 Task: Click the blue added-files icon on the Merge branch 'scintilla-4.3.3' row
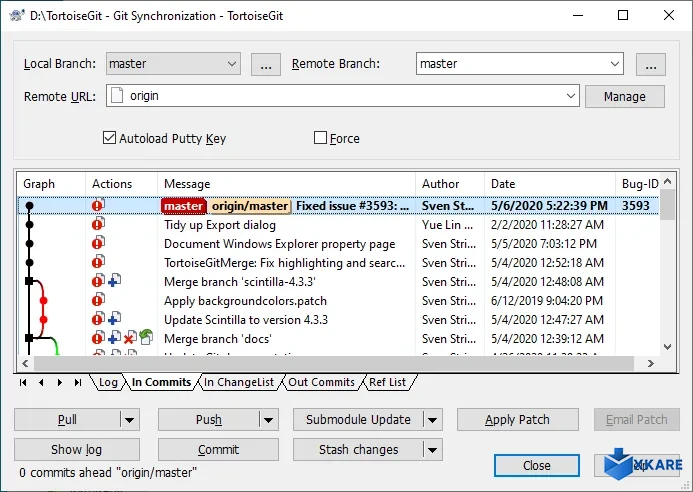(x=114, y=281)
